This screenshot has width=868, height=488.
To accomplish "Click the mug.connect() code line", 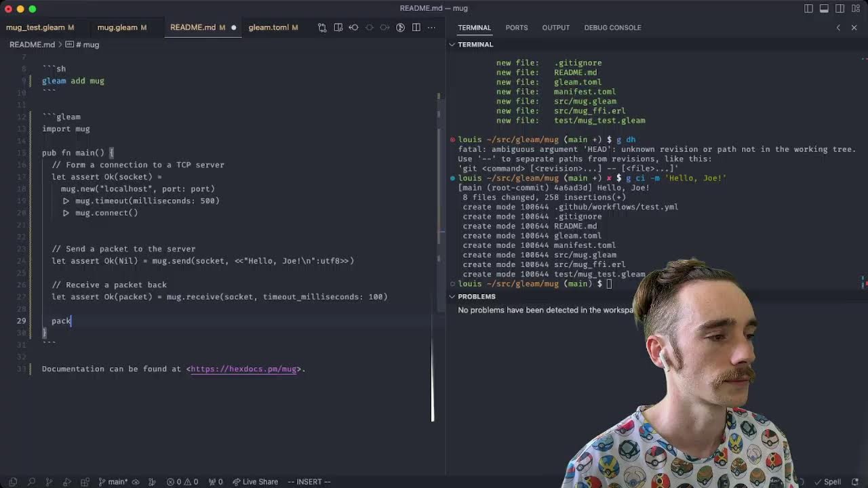I will (x=100, y=213).
